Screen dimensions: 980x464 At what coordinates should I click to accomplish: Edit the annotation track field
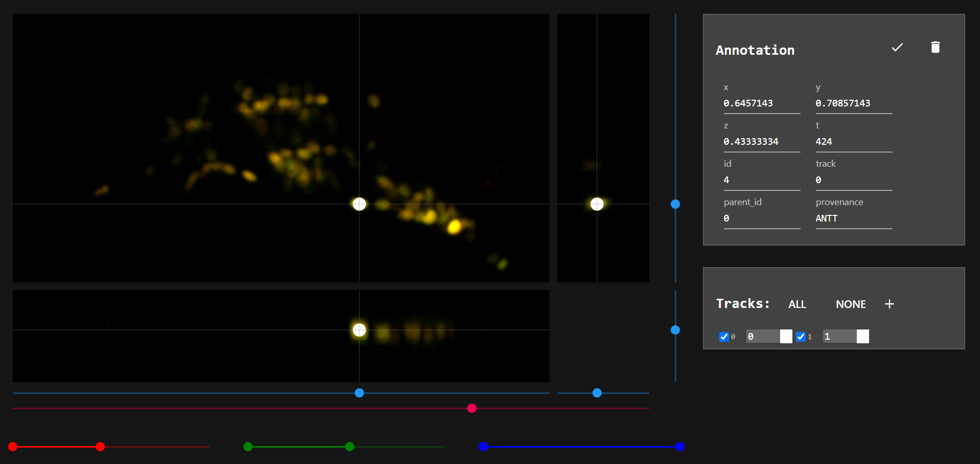854,180
